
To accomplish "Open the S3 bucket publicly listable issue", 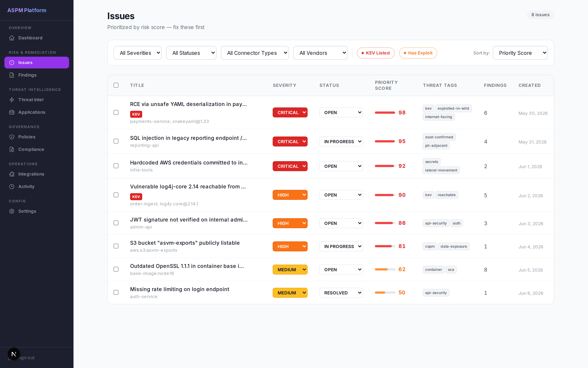I will 185,243.
